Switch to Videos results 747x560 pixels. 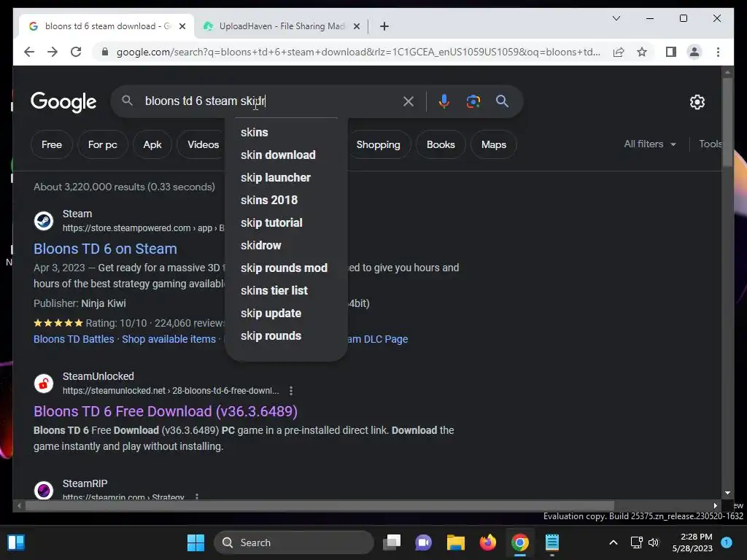click(x=203, y=145)
